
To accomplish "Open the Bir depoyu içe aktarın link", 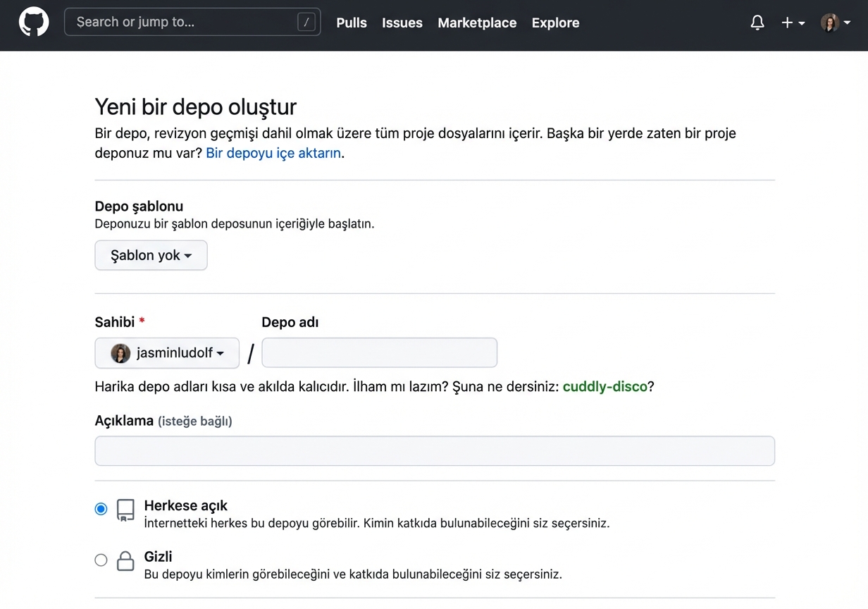I will [273, 153].
